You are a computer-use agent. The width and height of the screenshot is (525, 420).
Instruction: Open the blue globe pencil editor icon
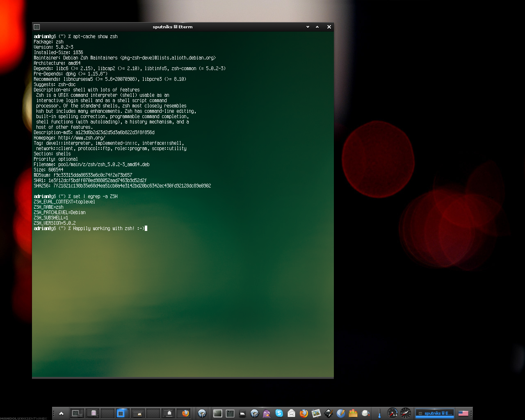341,413
